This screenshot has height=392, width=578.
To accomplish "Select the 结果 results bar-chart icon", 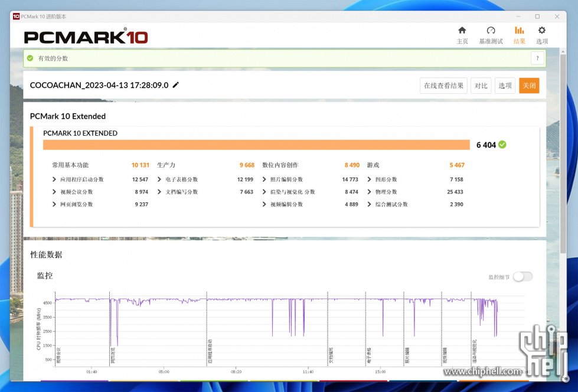I will click(x=519, y=31).
